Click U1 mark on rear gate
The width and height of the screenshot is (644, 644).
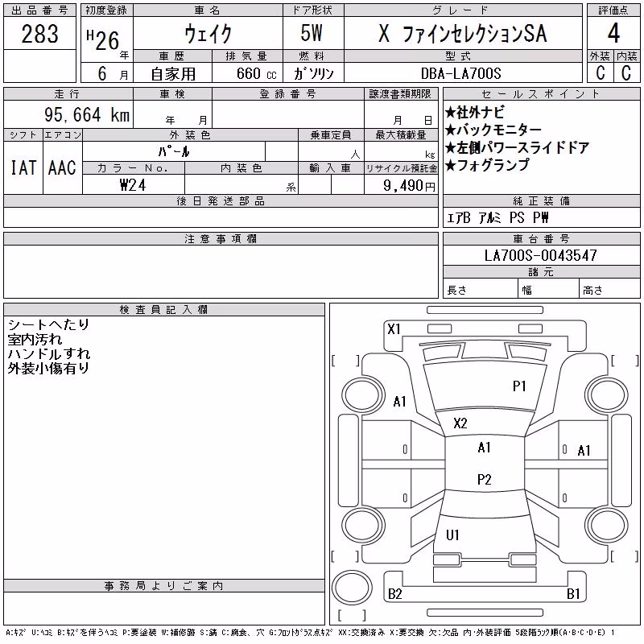coord(452,535)
